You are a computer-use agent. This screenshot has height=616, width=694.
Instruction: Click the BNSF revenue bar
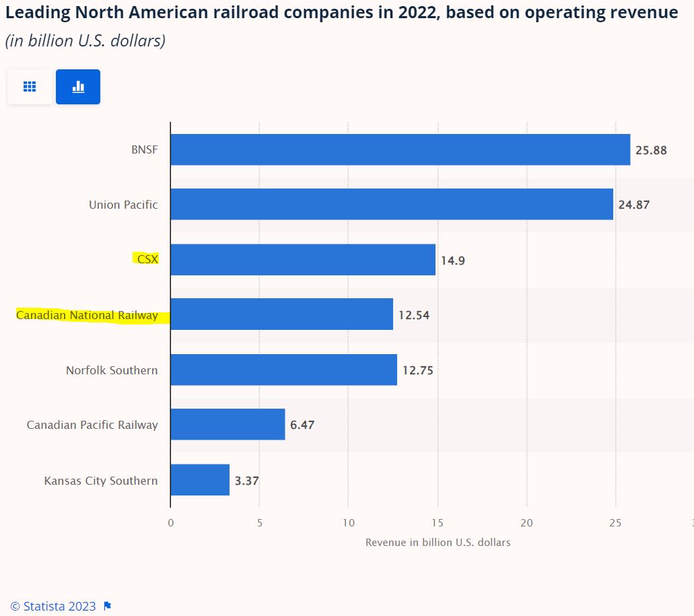click(x=400, y=149)
